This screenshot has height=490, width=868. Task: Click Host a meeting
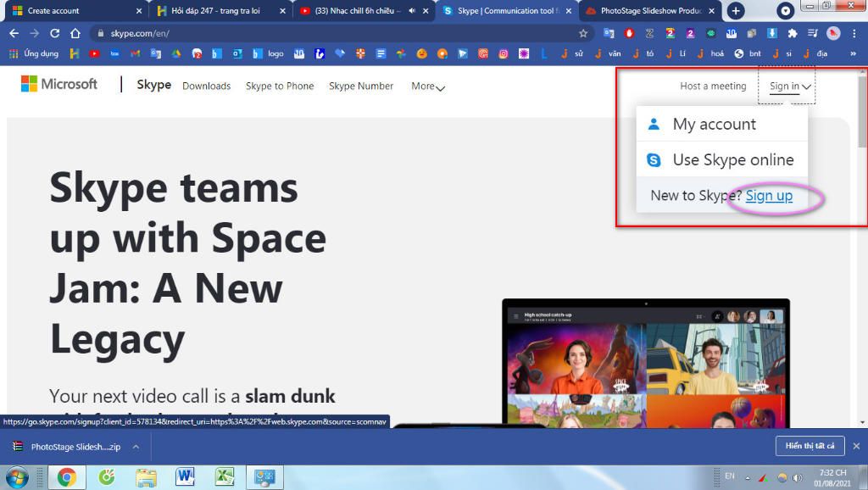coord(713,86)
